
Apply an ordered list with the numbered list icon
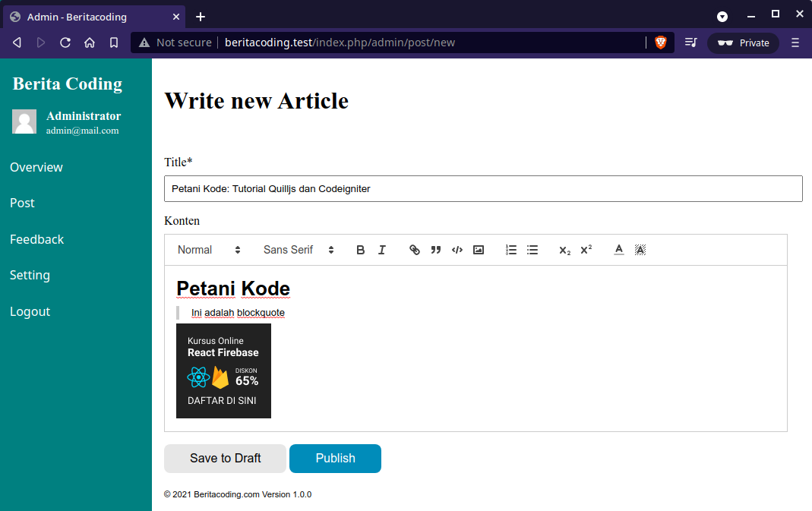tap(510, 249)
